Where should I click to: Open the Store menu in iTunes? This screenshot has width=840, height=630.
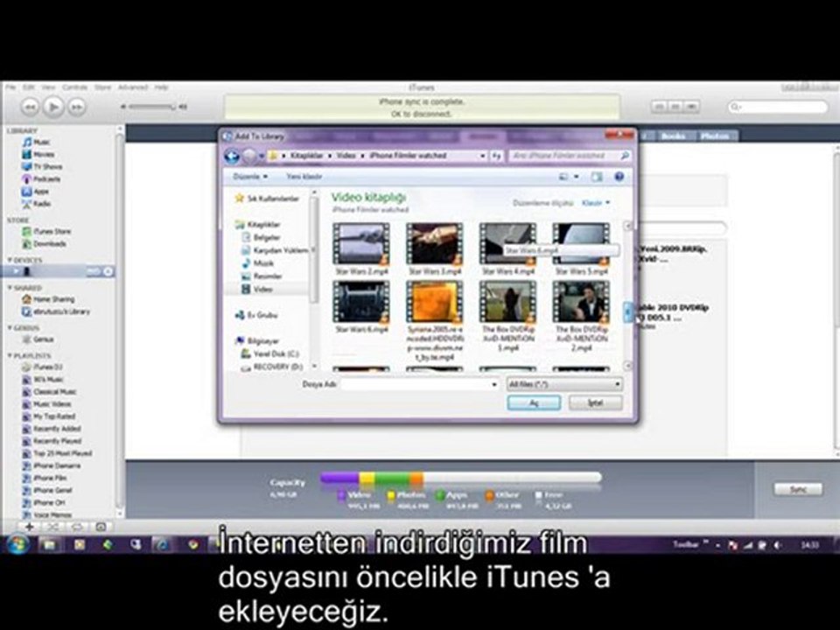tap(102, 87)
